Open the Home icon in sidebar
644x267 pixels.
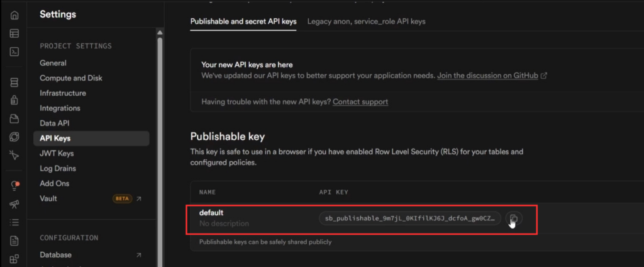tap(14, 15)
